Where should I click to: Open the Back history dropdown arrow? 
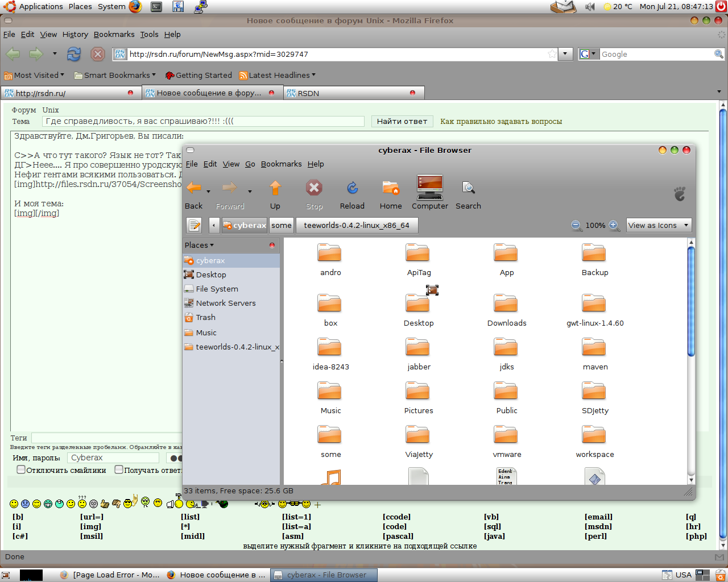click(x=208, y=192)
